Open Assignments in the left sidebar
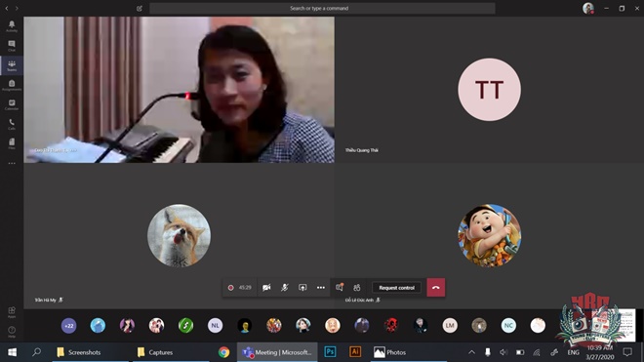This screenshot has width=644, height=362. click(x=12, y=85)
